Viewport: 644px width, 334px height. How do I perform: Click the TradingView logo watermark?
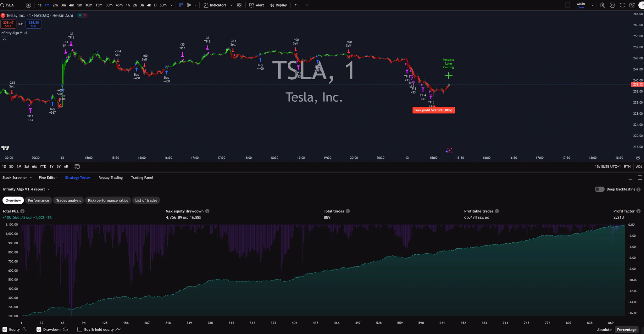click(x=5, y=148)
